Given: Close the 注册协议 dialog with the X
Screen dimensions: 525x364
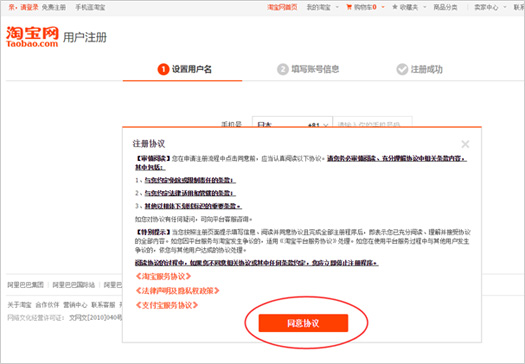Looking at the screenshot, I should coord(465,144).
